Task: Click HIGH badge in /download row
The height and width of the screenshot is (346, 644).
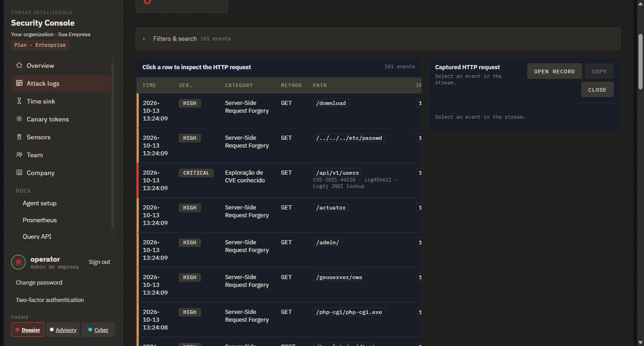Action: (x=190, y=104)
